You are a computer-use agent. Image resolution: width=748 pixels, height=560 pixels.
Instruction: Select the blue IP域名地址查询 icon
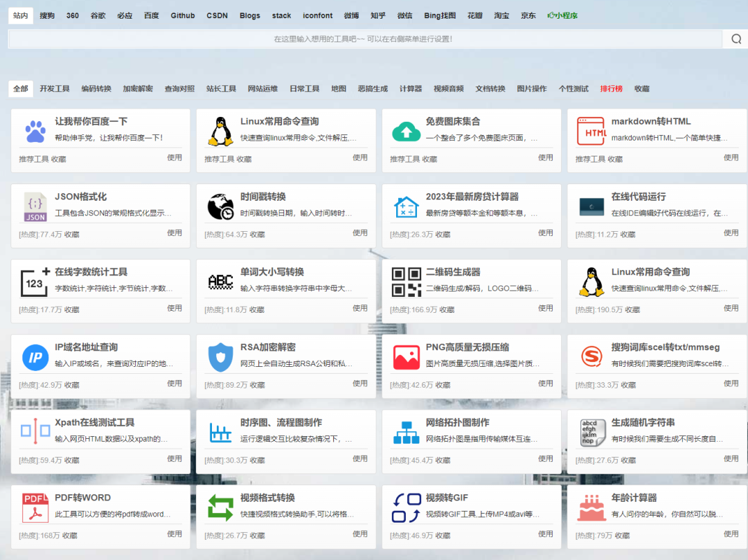tap(35, 357)
